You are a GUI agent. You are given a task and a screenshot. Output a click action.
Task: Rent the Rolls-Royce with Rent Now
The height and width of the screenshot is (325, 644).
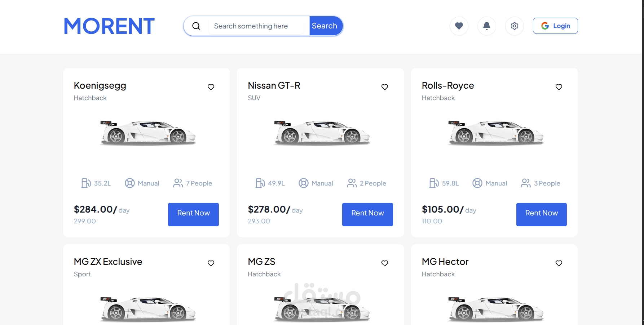click(x=542, y=214)
